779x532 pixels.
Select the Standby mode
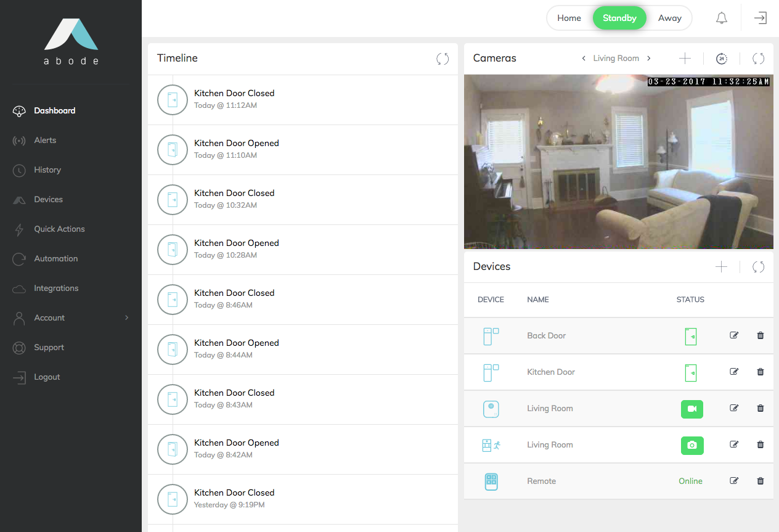pyautogui.click(x=619, y=18)
